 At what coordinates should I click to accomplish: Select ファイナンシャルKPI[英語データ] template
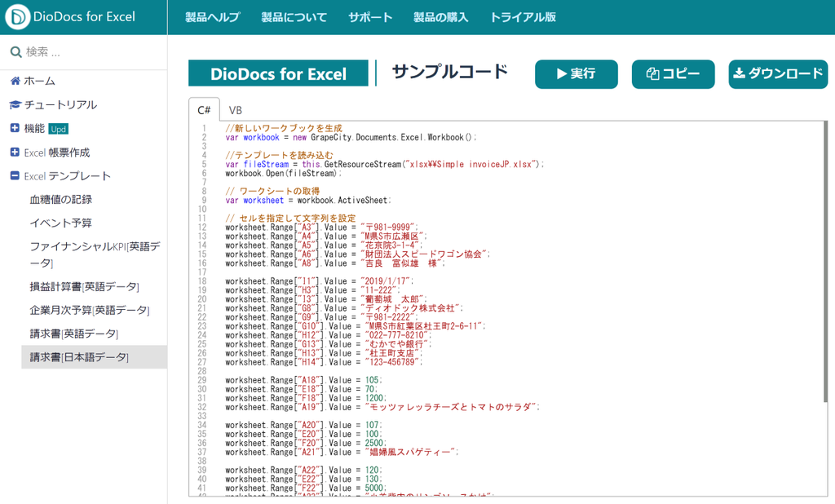click(x=95, y=254)
